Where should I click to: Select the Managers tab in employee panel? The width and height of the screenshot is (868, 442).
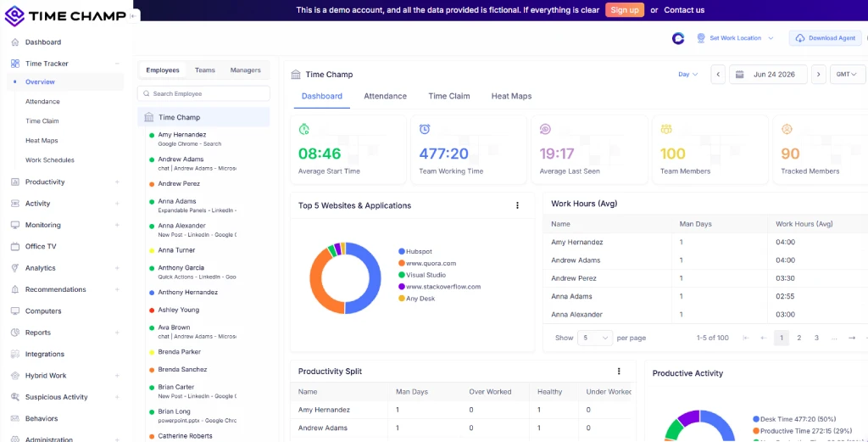pos(245,70)
